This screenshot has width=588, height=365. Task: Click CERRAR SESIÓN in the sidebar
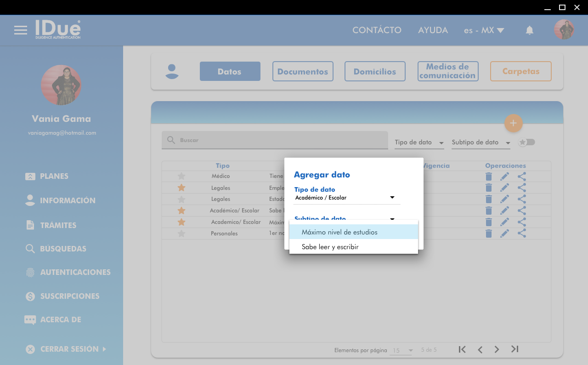[x=69, y=349]
